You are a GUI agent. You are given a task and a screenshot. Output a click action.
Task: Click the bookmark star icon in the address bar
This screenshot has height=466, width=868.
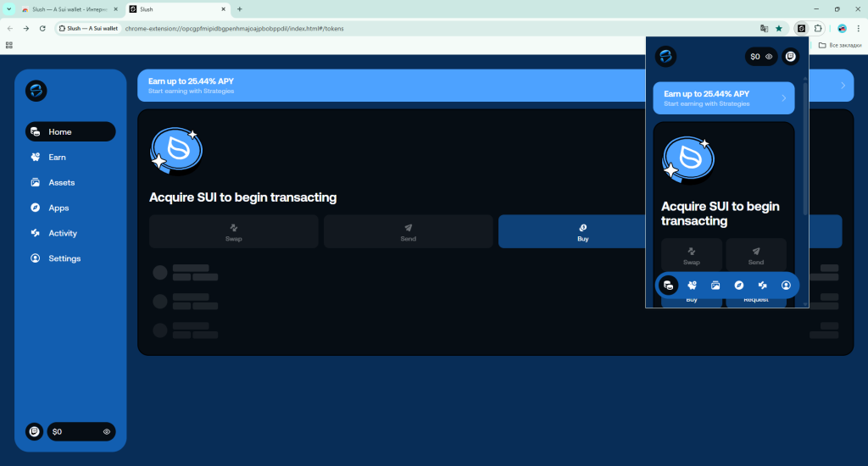[x=779, y=28]
